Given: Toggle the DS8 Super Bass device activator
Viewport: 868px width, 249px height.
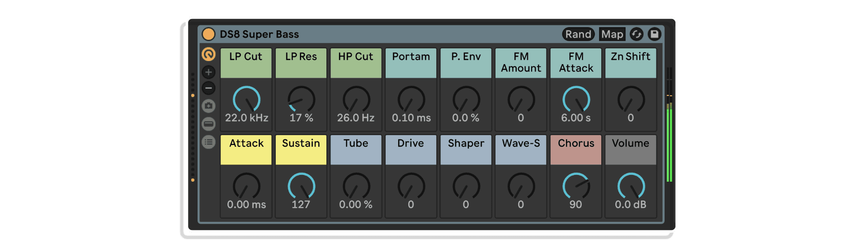Looking at the screenshot, I should tap(208, 34).
